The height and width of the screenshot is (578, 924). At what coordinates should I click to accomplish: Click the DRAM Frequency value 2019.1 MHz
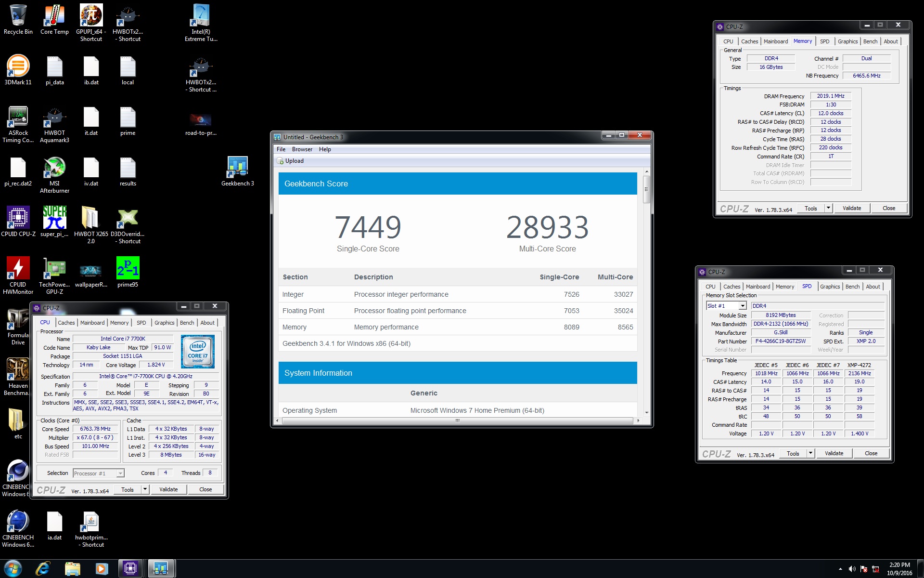[x=831, y=96]
